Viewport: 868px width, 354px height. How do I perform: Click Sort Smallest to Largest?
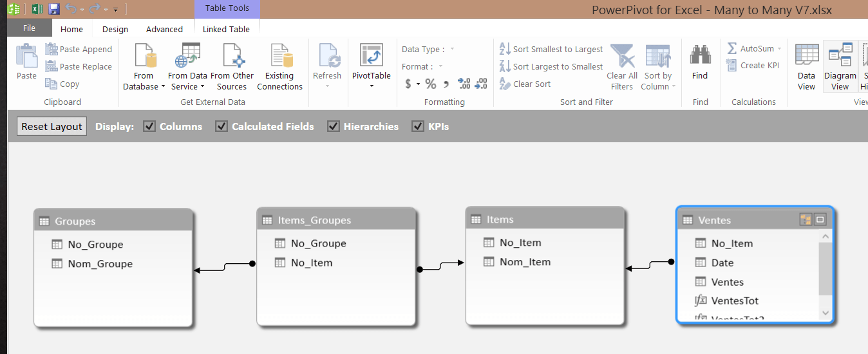coord(551,50)
